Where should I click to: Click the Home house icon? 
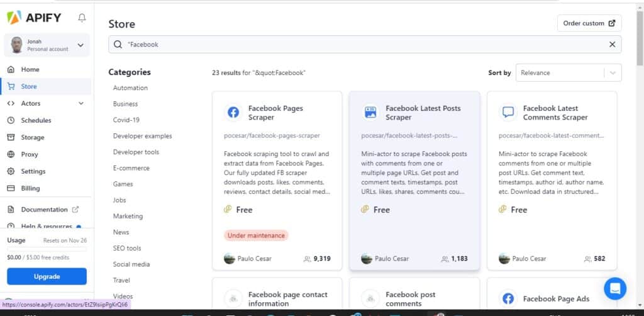coord(11,69)
